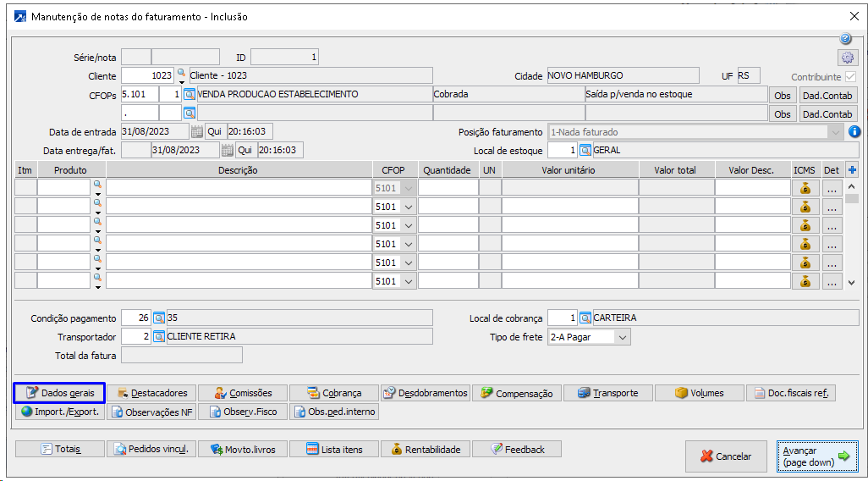
Task: Expand the Tipo de frete dropdown
Action: point(623,337)
